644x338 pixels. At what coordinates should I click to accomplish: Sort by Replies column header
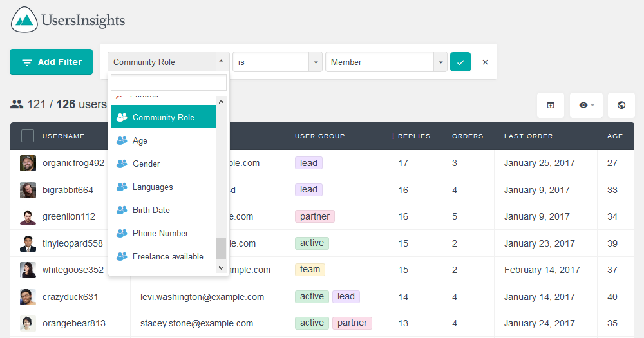(x=410, y=136)
